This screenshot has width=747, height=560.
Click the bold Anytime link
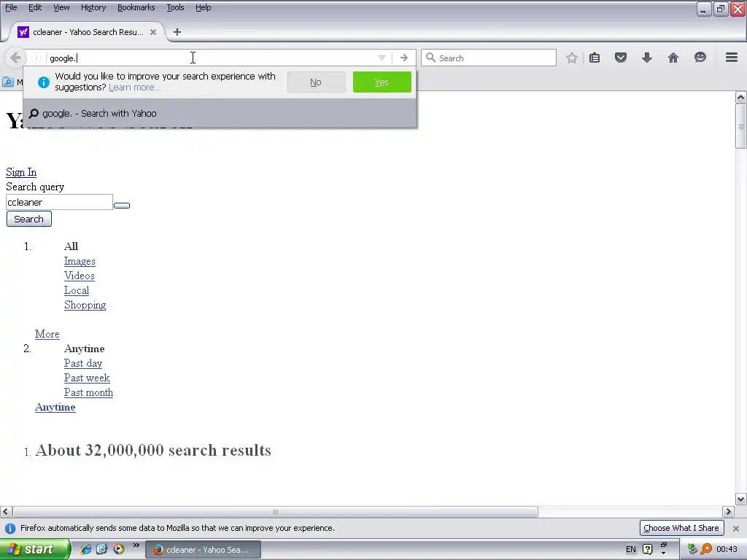click(55, 407)
